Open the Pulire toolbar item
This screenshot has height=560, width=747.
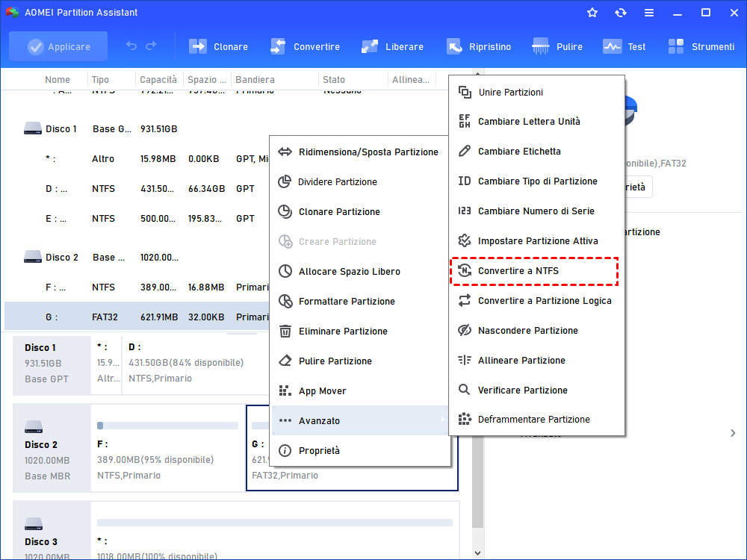coord(557,46)
